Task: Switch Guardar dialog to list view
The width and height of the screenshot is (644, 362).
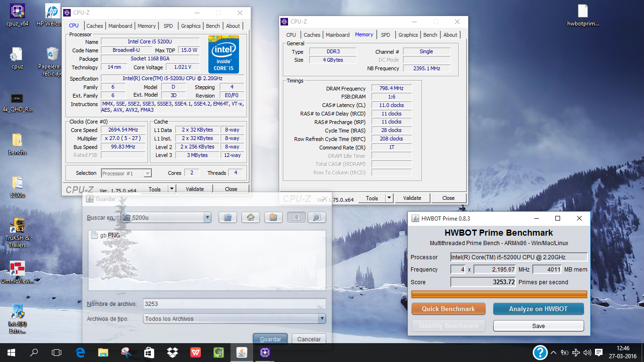Action: pos(296,217)
